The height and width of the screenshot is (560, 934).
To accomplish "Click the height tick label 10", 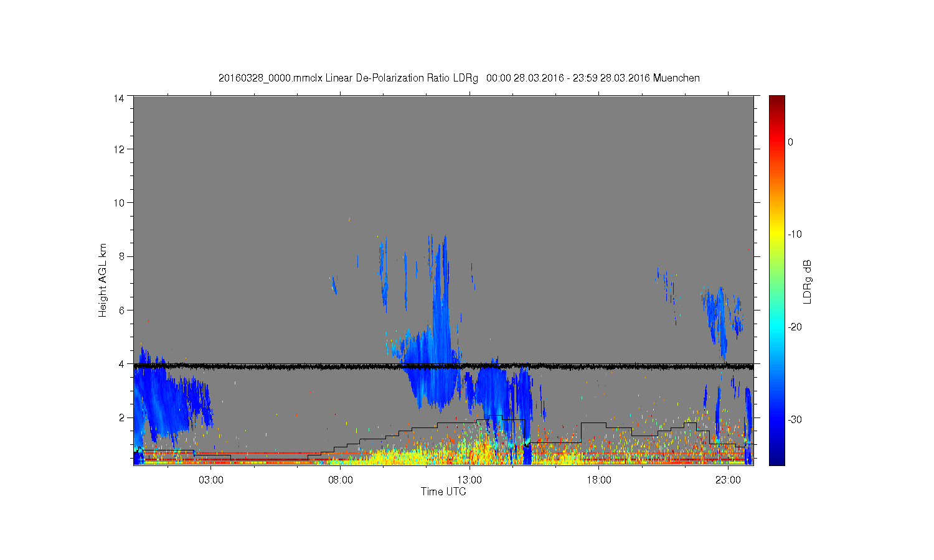I will point(119,203).
